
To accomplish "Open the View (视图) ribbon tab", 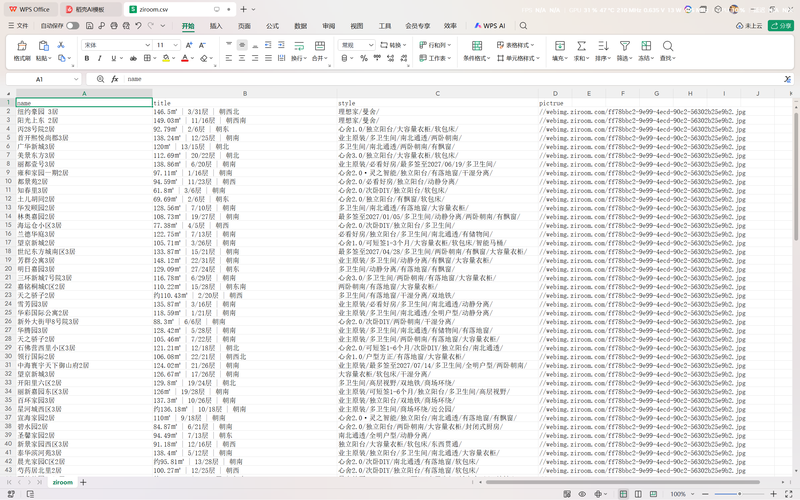I will pyautogui.click(x=357, y=26).
